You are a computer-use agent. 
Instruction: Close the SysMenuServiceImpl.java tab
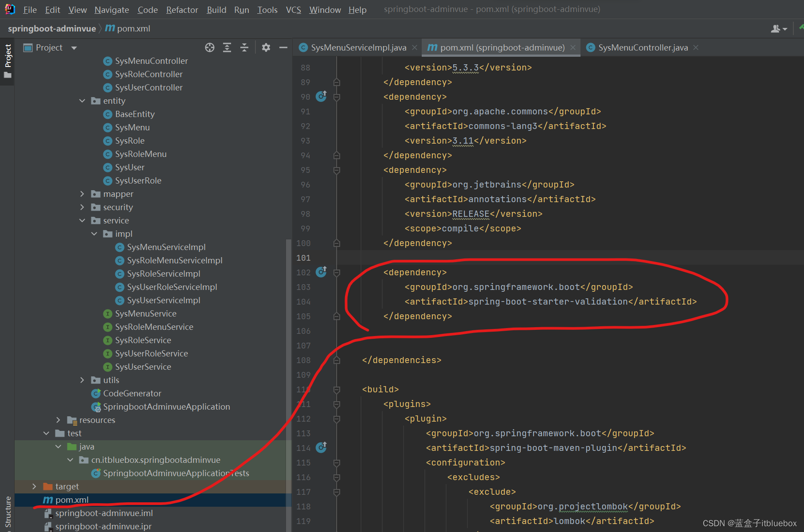(415, 47)
